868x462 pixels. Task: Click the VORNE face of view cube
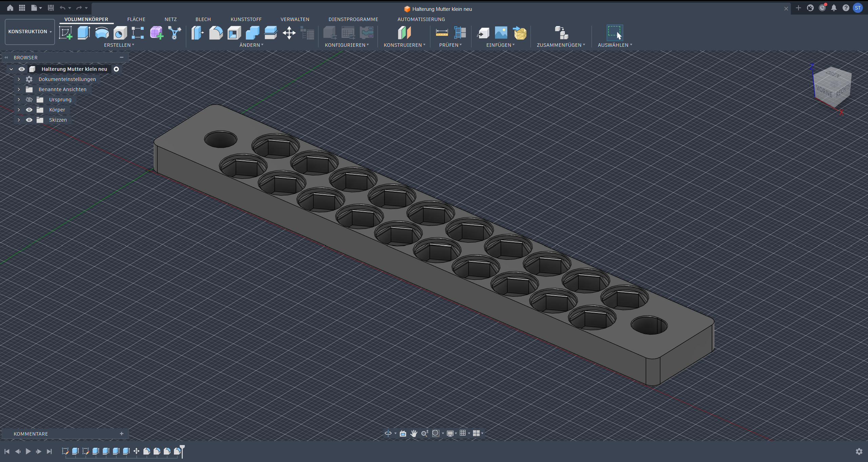click(824, 91)
